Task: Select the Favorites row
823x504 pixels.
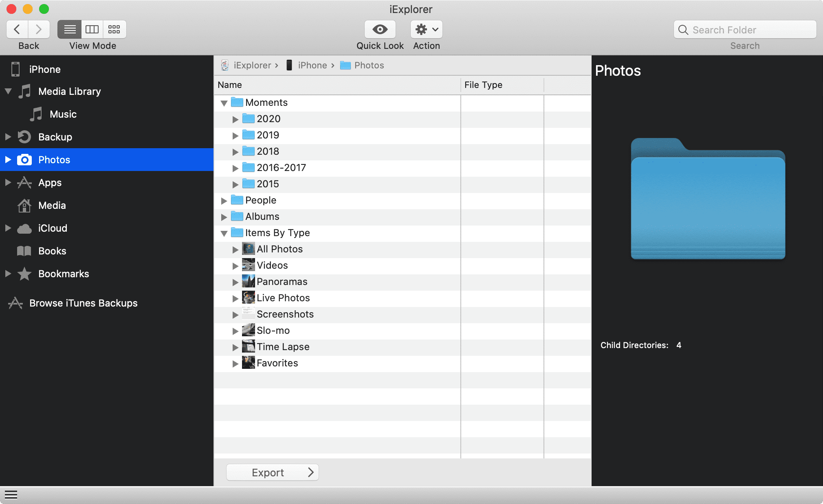Action: tap(403, 363)
